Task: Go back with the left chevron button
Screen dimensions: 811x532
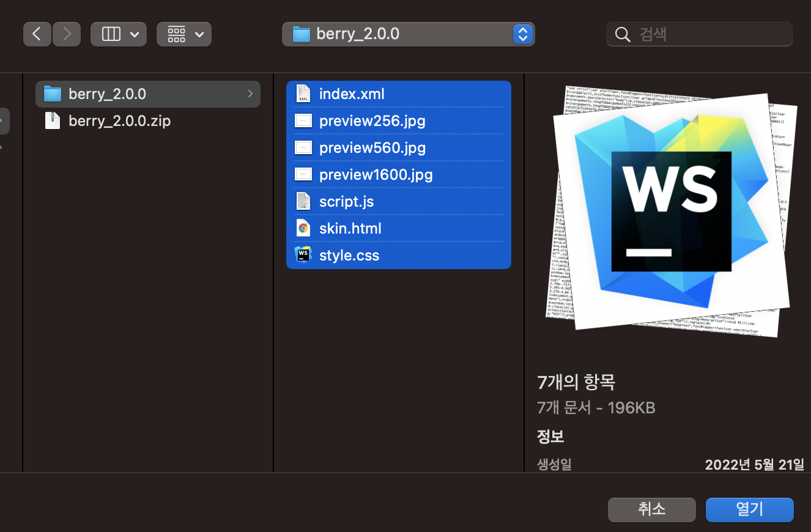Action: [x=37, y=34]
